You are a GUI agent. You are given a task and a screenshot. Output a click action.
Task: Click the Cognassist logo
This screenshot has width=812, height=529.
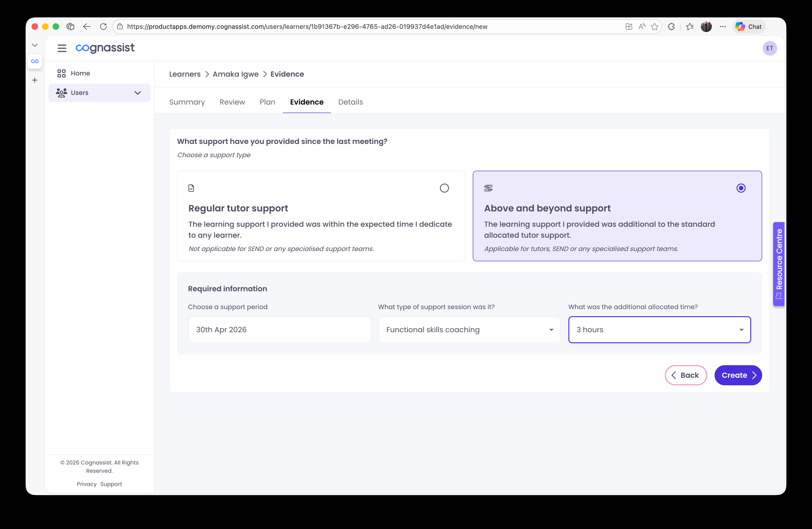pos(105,48)
